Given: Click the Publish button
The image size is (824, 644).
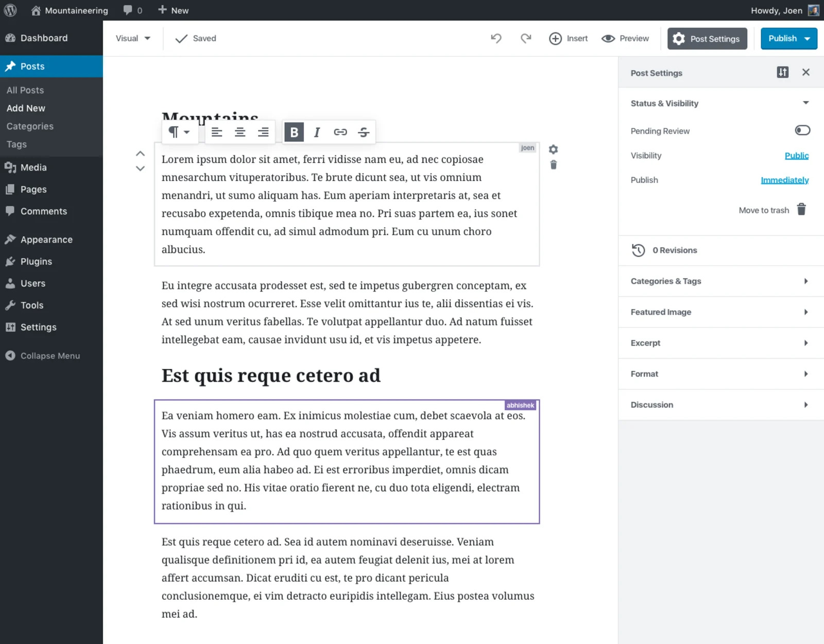Looking at the screenshot, I should pyautogui.click(x=782, y=39).
